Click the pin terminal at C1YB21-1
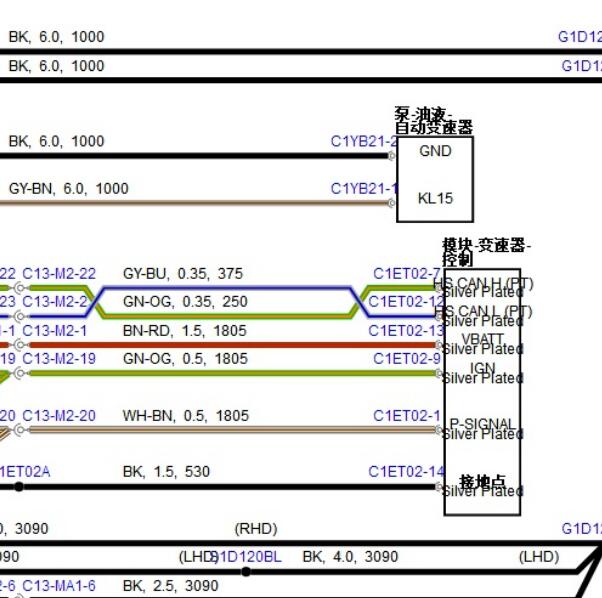 pos(391,203)
